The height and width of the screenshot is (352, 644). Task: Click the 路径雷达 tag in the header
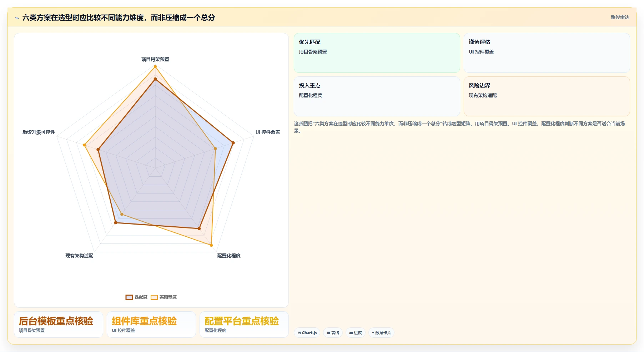pos(620,17)
